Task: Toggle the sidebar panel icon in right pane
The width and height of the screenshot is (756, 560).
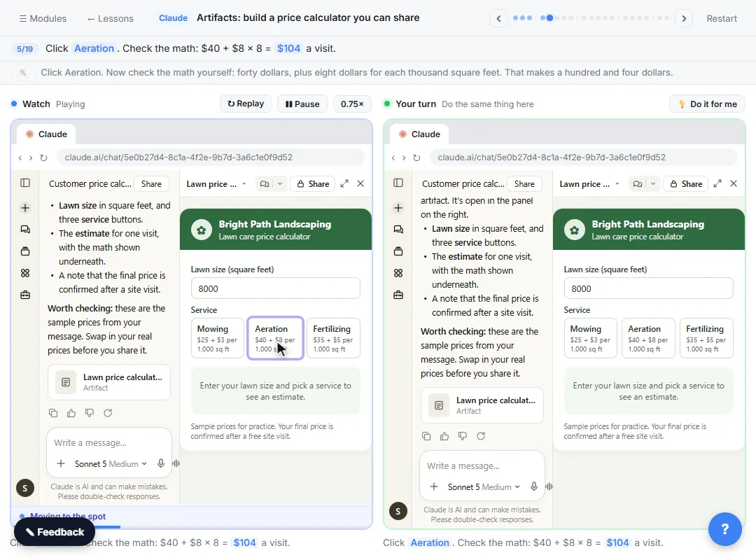Action: (x=398, y=183)
